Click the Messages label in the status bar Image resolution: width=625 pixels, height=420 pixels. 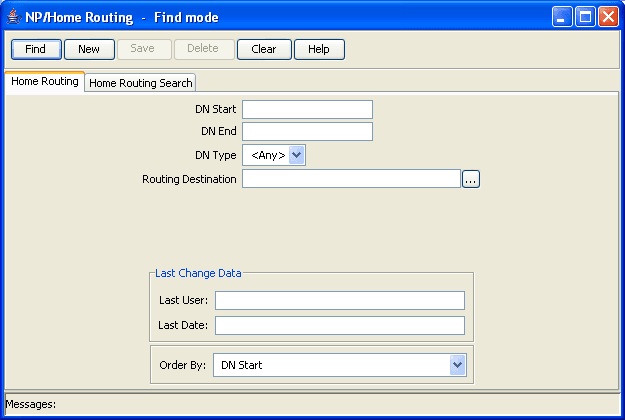click(31, 404)
